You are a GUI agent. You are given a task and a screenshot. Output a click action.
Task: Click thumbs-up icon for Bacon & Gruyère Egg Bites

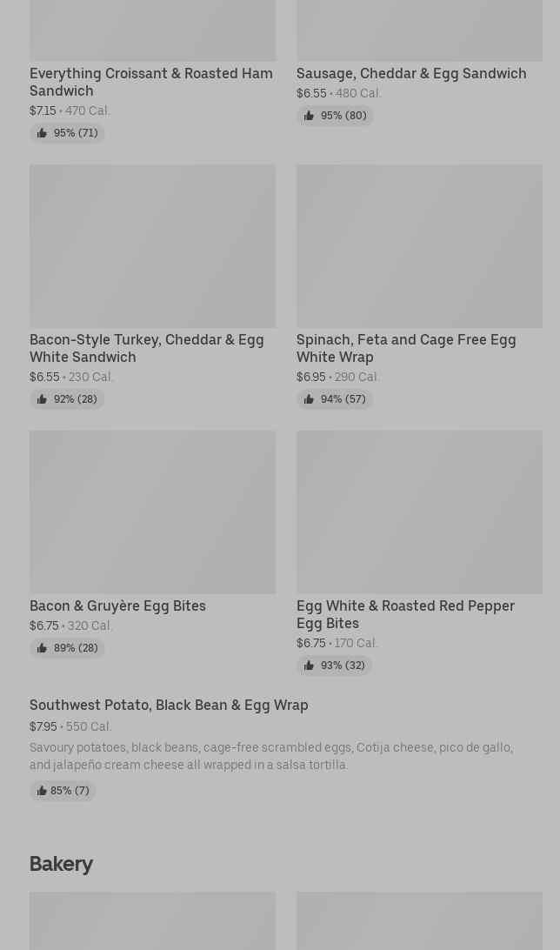42,648
